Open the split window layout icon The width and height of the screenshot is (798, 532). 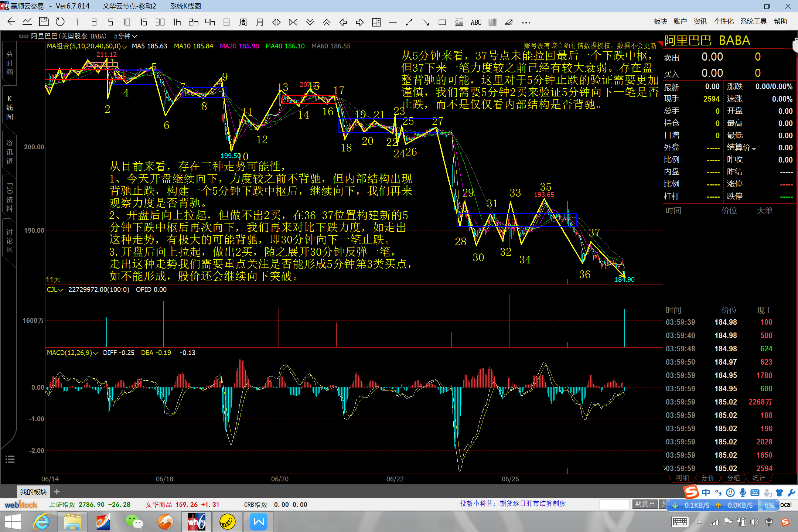pyautogui.click(x=376, y=23)
